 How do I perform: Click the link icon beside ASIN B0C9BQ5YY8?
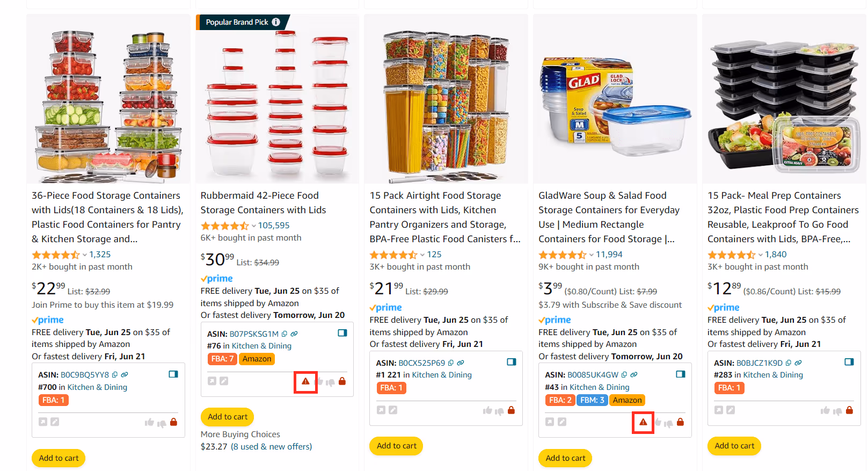pos(125,374)
